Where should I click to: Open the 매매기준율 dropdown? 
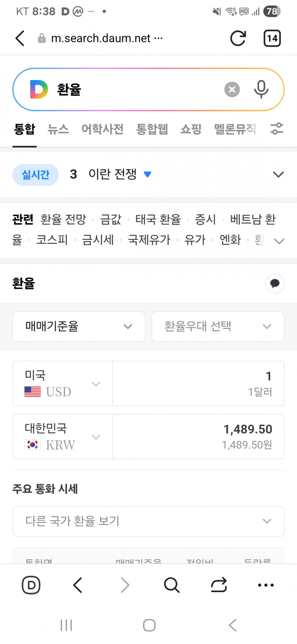[x=79, y=326]
